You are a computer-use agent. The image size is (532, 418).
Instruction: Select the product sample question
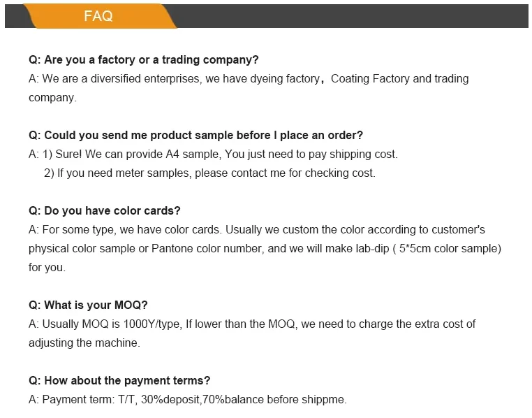[x=195, y=136]
